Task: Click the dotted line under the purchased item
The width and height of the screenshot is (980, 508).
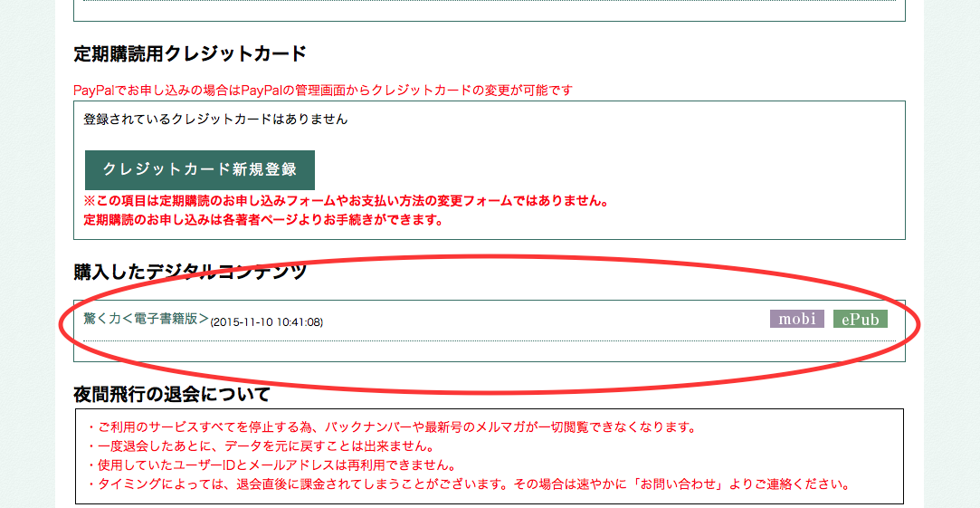Action: [489, 341]
